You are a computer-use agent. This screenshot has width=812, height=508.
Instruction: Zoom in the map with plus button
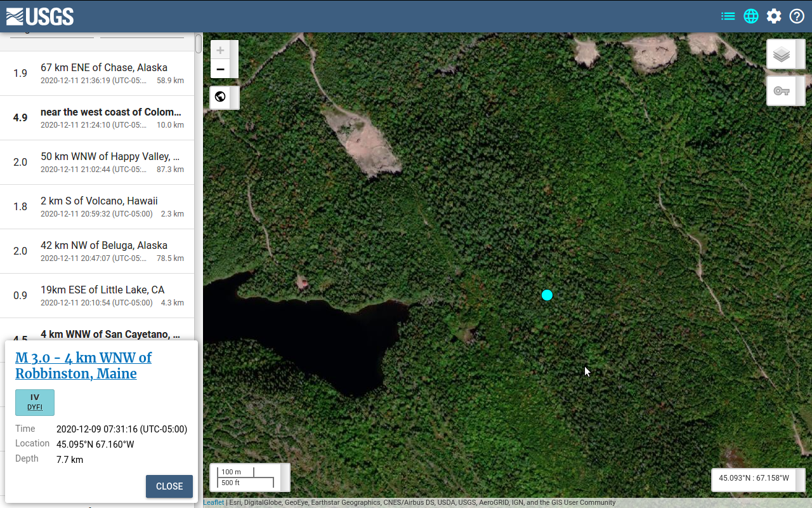pos(220,50)
